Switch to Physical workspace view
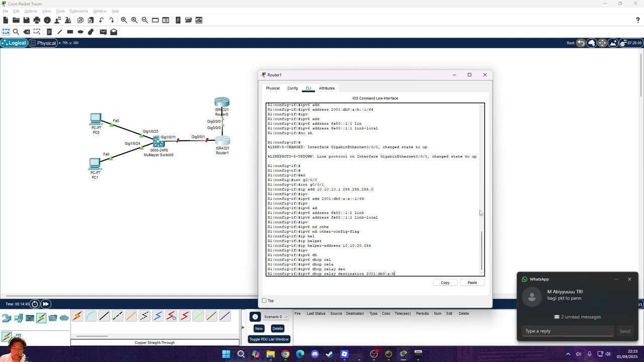 43,43
